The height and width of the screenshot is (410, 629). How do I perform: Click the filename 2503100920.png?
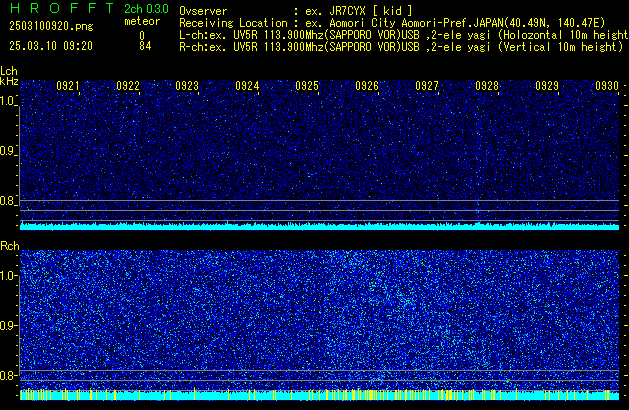[51, 26]
